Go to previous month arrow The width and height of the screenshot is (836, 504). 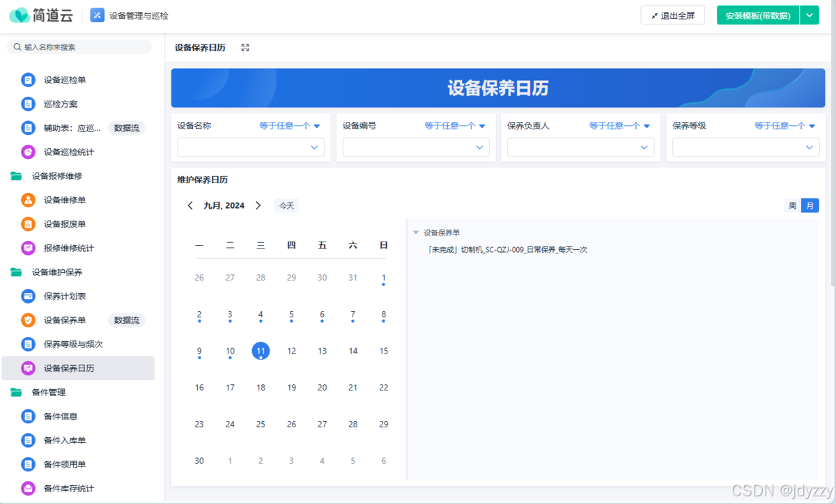pyautogui.click(x=190, y=205)
